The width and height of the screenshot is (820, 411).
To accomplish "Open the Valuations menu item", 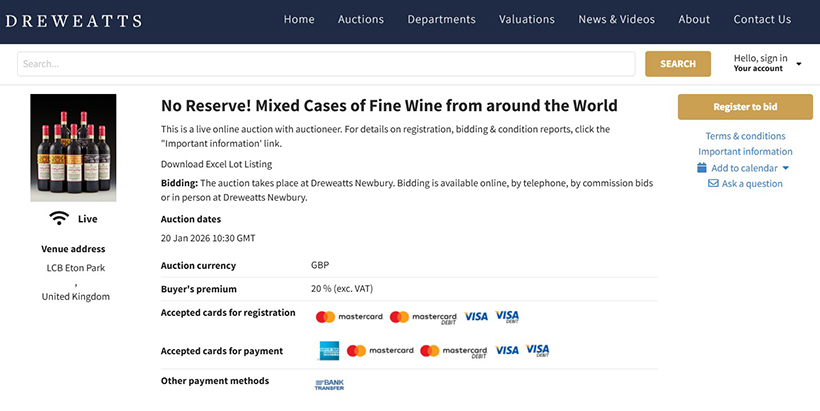I will [527, 19].
